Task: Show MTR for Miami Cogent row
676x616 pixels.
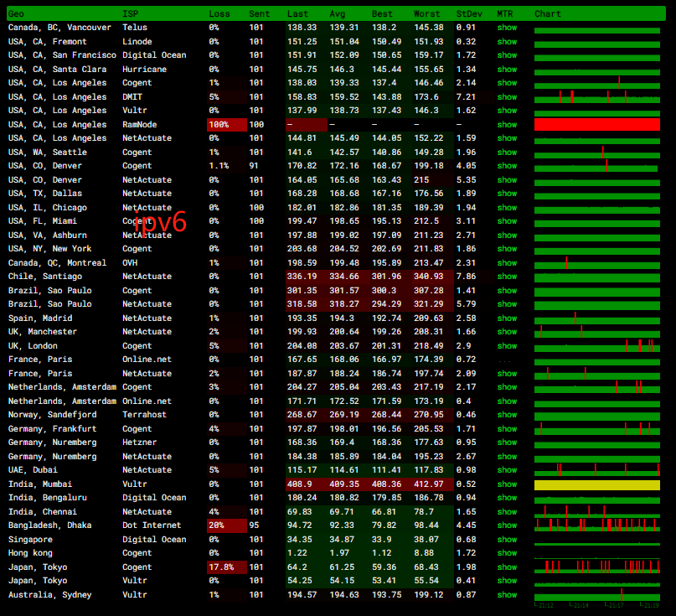Action: 507,221
